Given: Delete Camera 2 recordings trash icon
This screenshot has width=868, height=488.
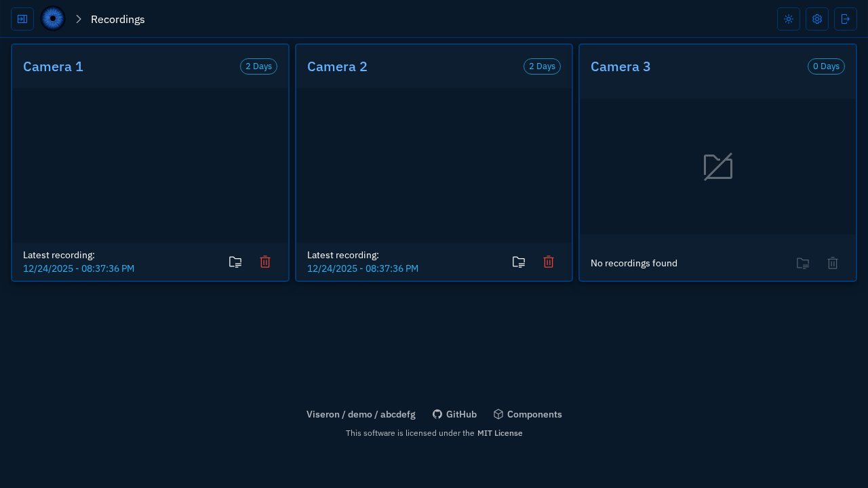Looking at the screenshot, I should click(549, 262).
